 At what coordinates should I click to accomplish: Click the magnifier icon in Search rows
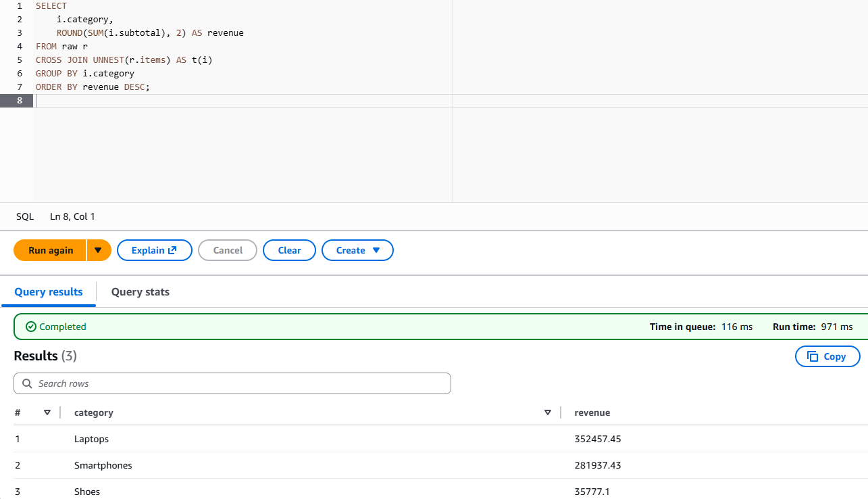click(27, 383)
